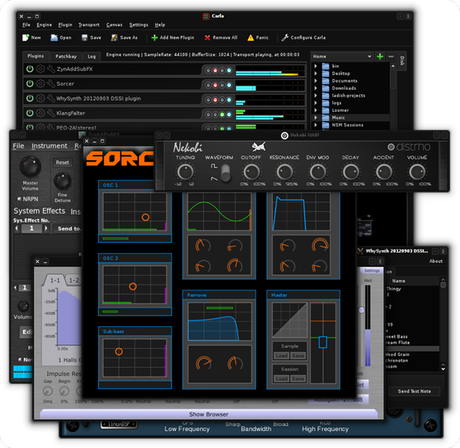
Task: Toggle green LED on the KlangFalter row
Action: point(222,114)
